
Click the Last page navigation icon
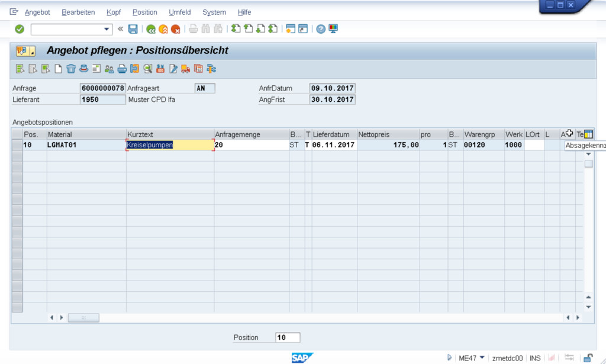click(273, 28)
